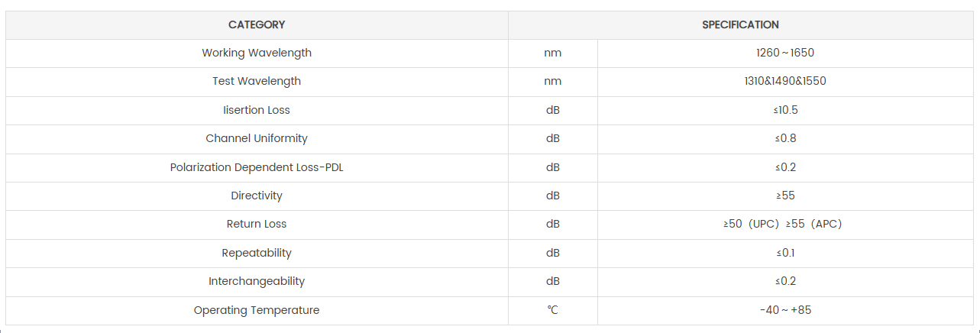Select the Return Loss row label

257,224
